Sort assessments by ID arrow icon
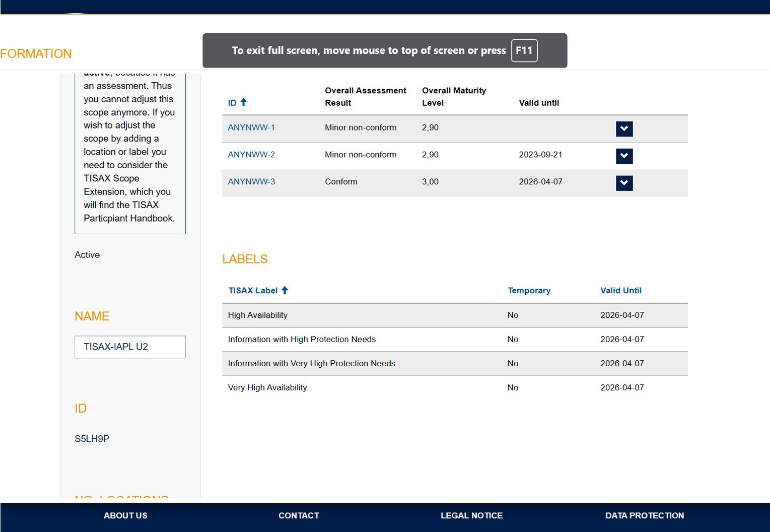The height and width of the screenshot is (532, 770). point(243,102)
